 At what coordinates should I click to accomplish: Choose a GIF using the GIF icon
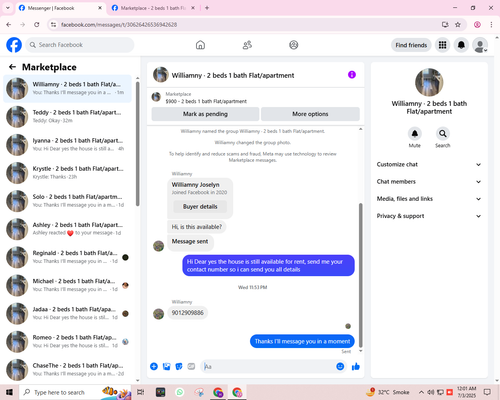[x=191, y=366]
